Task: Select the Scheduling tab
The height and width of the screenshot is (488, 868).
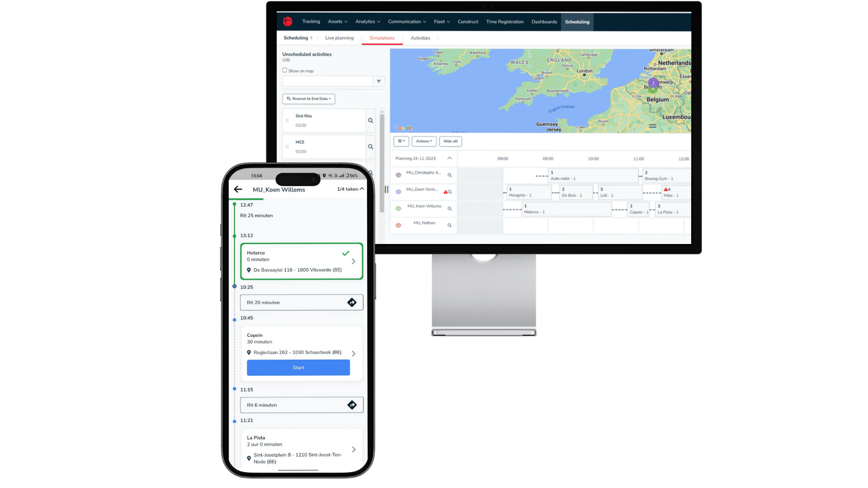Action: pos(577,21)
